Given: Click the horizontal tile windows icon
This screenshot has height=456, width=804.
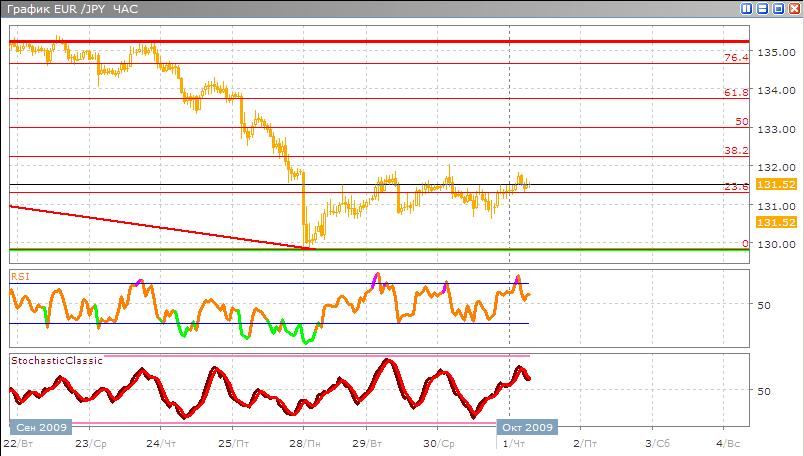Looking at the screenshot, I should point(763,8).
